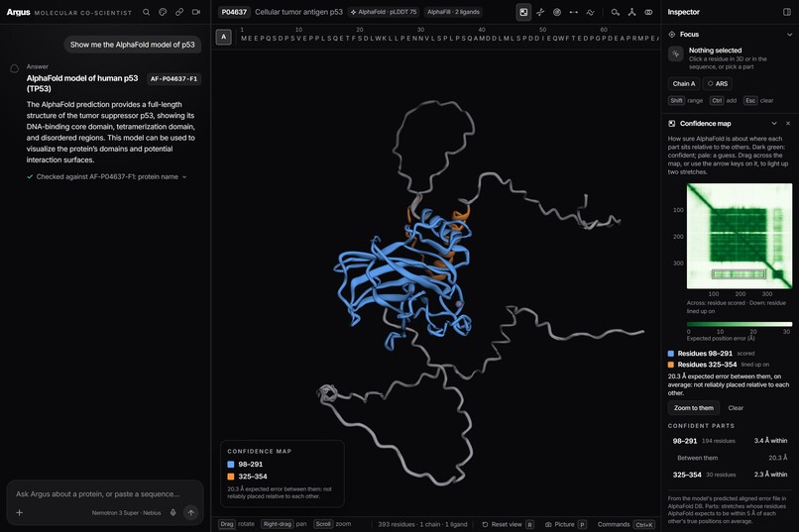Viewport: 799px width, 532px height.
Task: Open Commands palette in status bar
Action: 627,524
